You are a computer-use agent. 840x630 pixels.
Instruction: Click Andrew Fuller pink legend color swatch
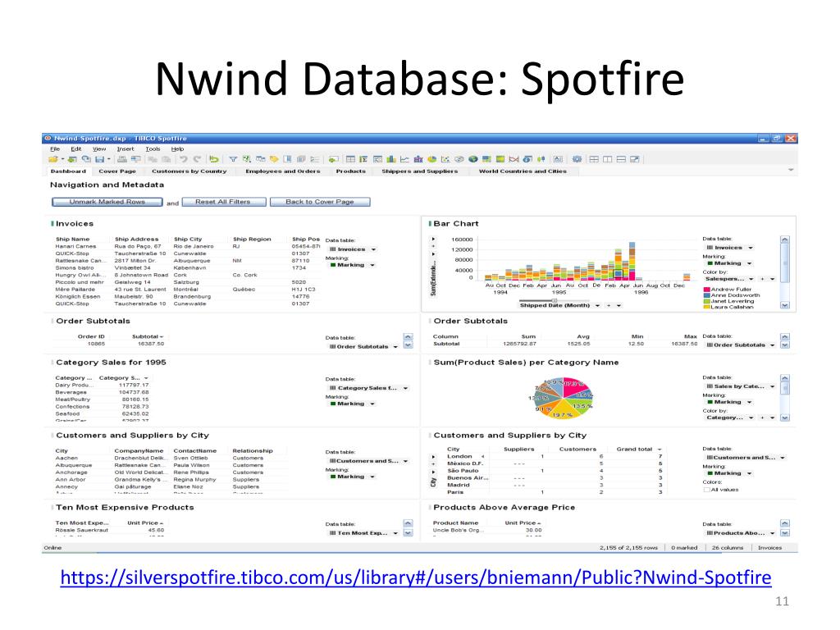click(706, 290)
